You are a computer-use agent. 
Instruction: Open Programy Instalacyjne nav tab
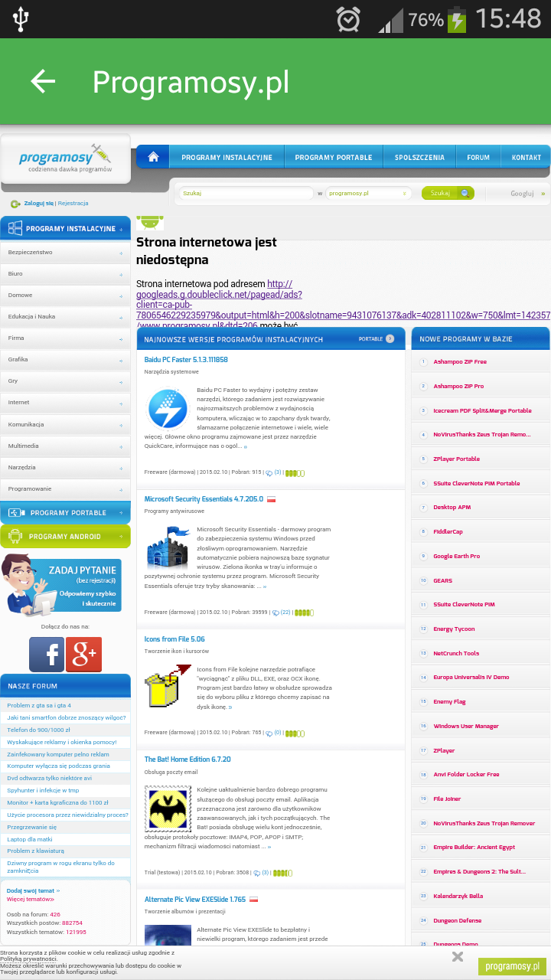point(227,157)
